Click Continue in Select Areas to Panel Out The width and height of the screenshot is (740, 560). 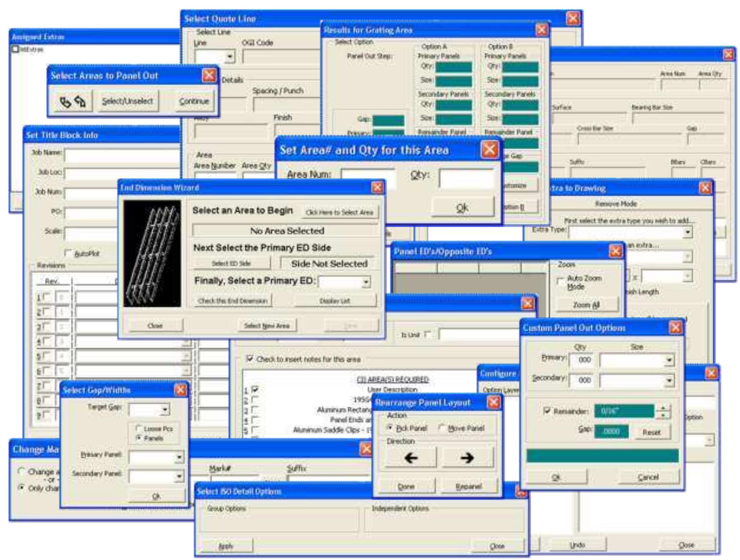[194, 101]
